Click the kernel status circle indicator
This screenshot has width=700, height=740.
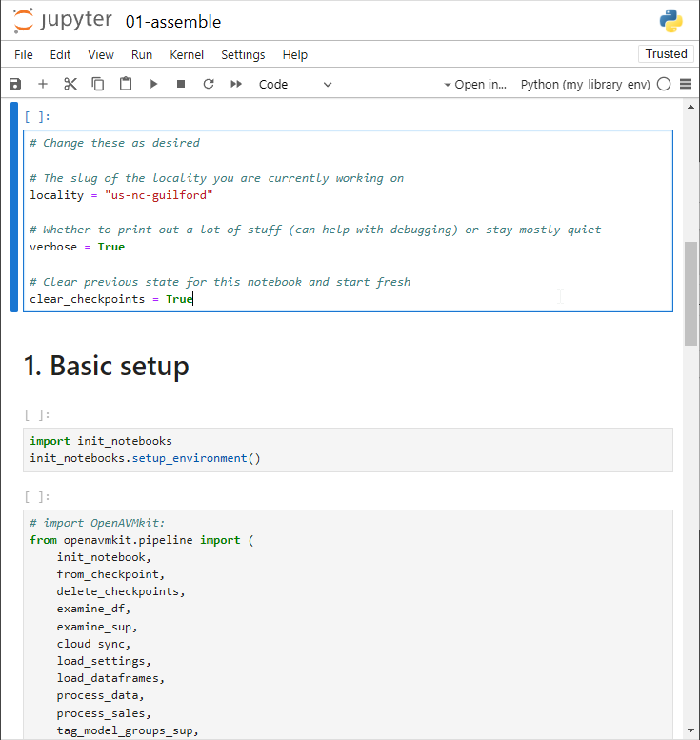click(x=664, y=84)
